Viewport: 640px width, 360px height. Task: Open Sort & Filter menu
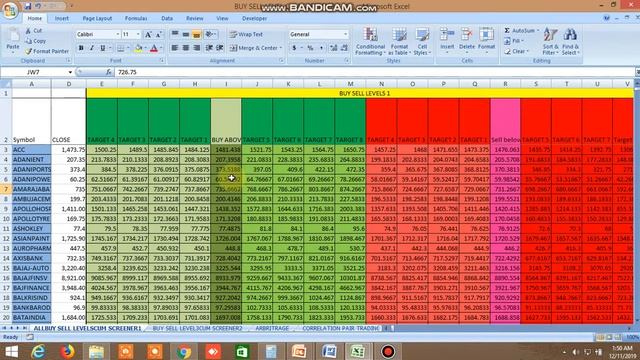pos(550,42)
